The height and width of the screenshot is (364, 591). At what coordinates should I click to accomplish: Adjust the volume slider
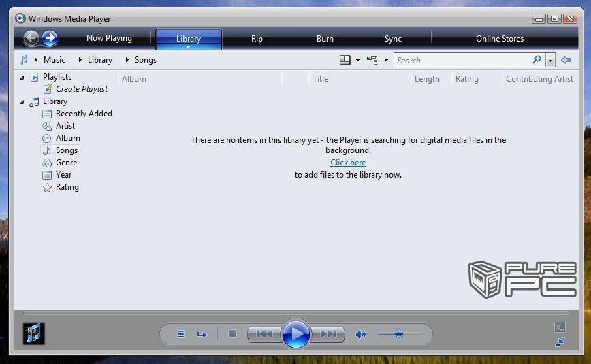(x=400, y=334)
